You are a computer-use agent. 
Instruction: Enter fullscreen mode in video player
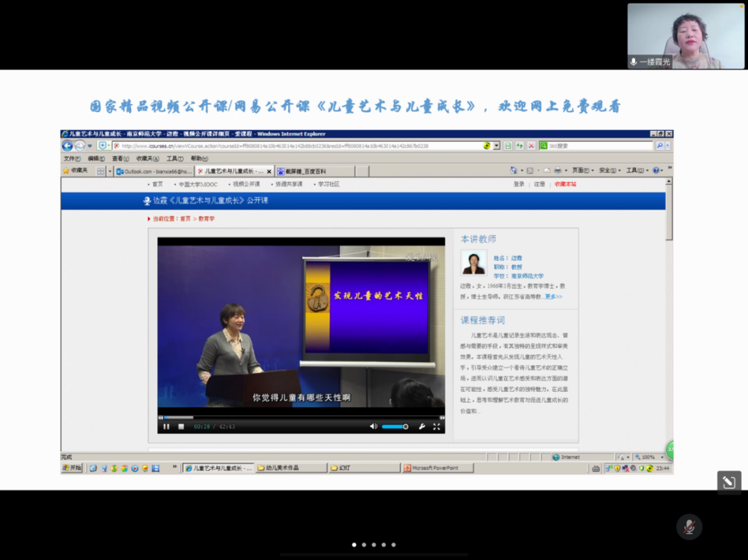coord(436,427)
